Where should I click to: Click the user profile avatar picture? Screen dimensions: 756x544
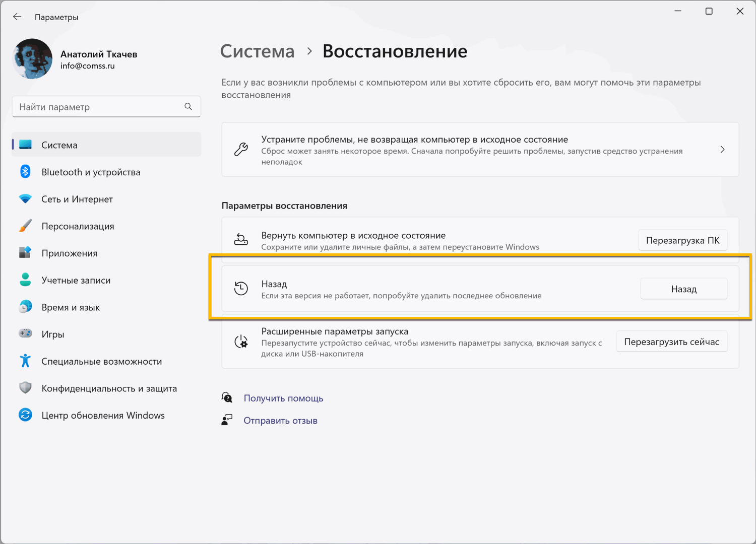tap(33, 59)
